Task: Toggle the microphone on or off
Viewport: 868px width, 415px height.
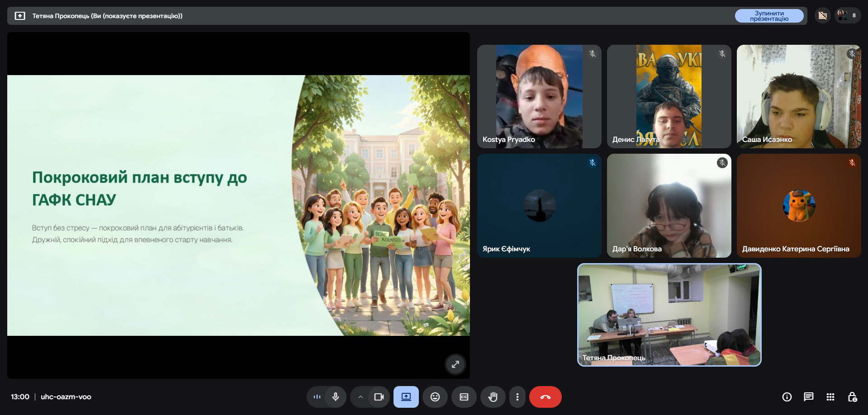Action: pos(335,397)
